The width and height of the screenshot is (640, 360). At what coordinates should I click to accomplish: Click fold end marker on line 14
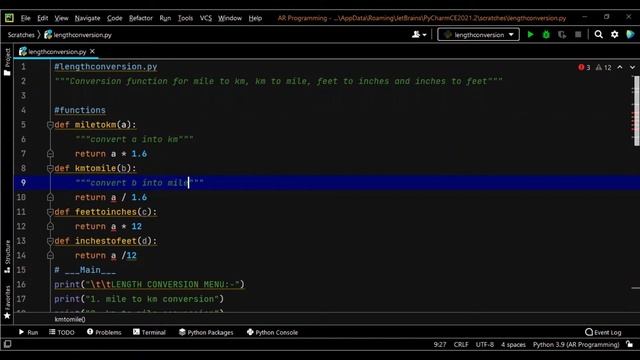[x=50, y=256]
